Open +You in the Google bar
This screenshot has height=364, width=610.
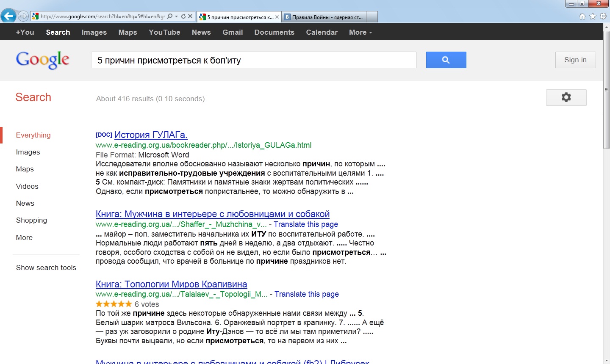coord(25,32)
